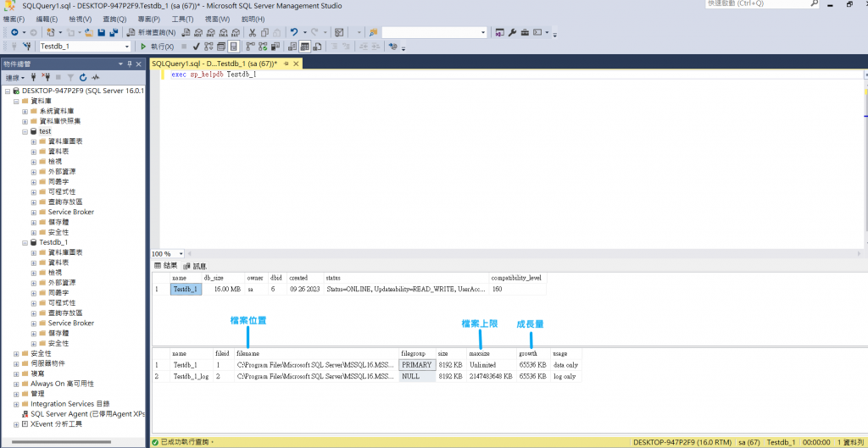Click the Parse checkmark icon
868x448 pixels.
[196, 47]
